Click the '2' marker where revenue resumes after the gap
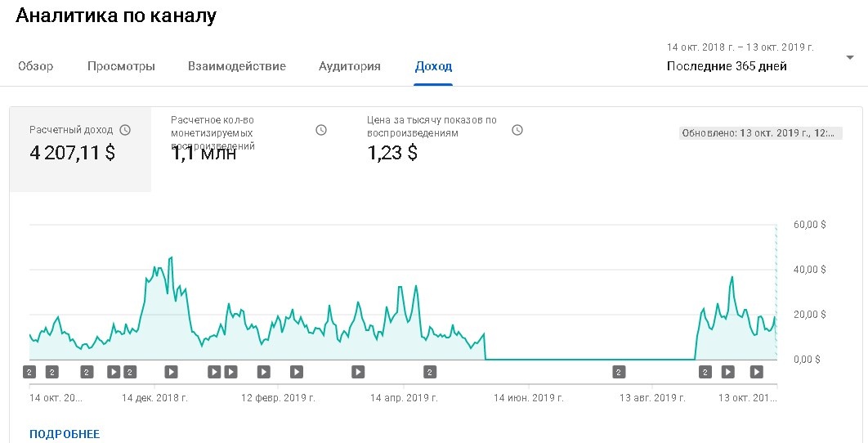This screenshot has height=443, width=868. [x=705, y=372]
